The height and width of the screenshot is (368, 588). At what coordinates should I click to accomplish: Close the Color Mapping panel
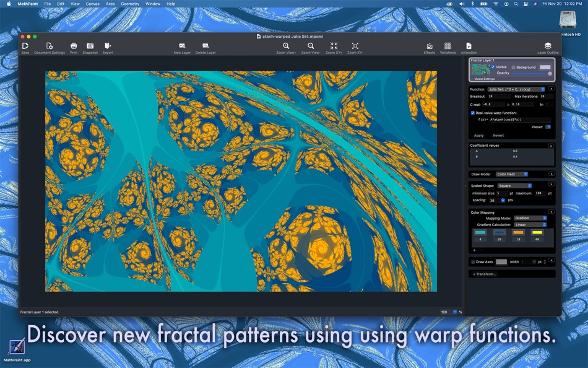click(551, 212)
